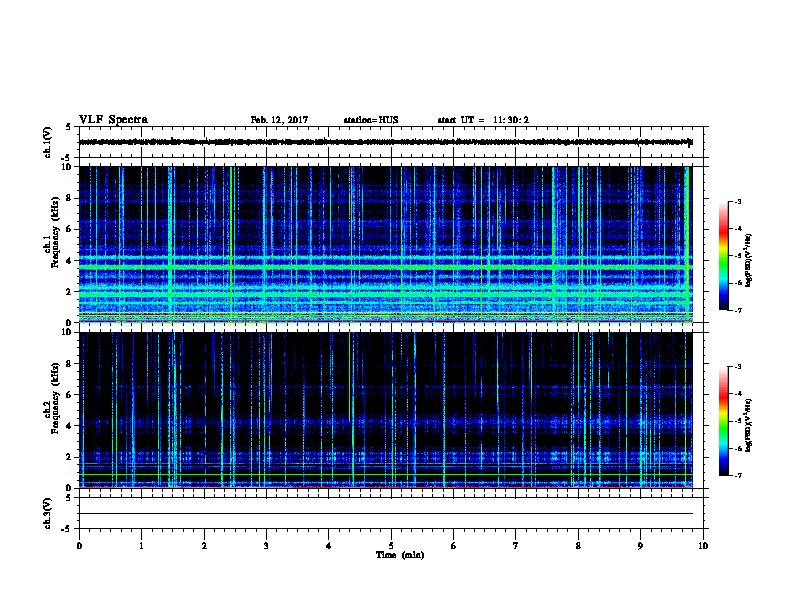Click the "-3" value on ch.2 colorbar
The image size is (792, 612).
(738, 367)
